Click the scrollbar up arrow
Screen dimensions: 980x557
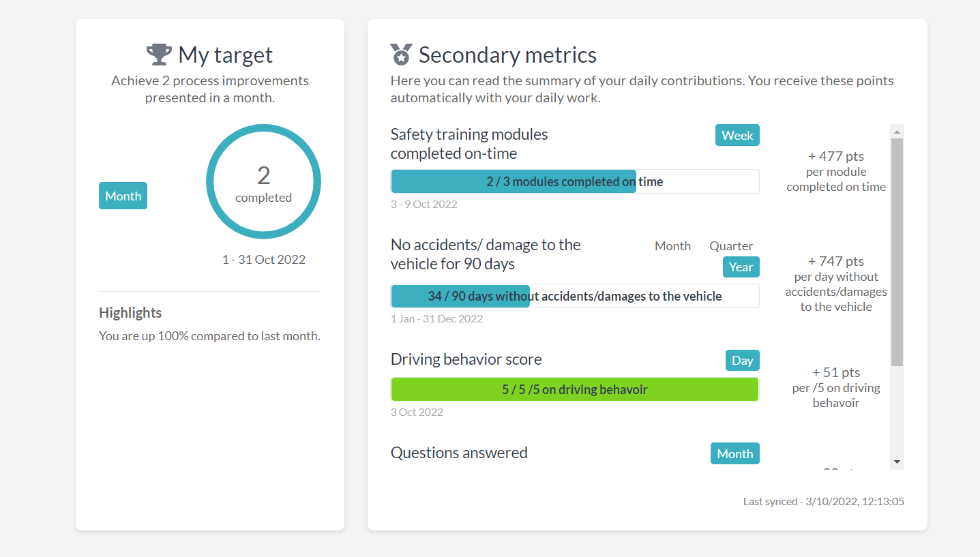(897, 132)
